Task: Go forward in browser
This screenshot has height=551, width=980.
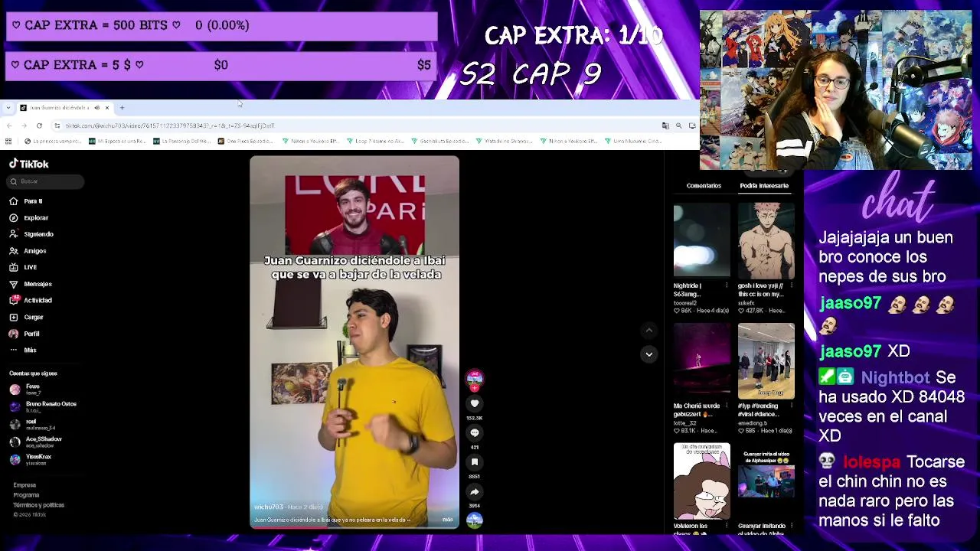Action: coord(24,126)
